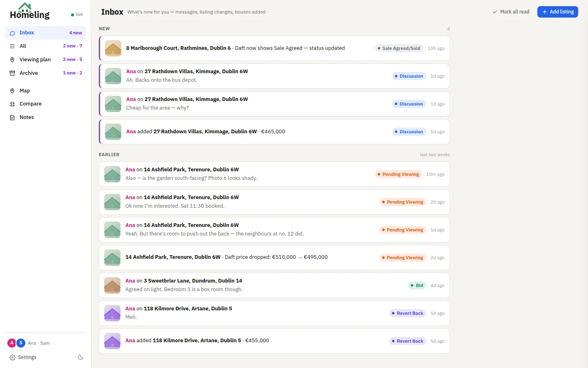
Task: Click the Mark all read checkmark icon
Action: [x=495, y=12]
